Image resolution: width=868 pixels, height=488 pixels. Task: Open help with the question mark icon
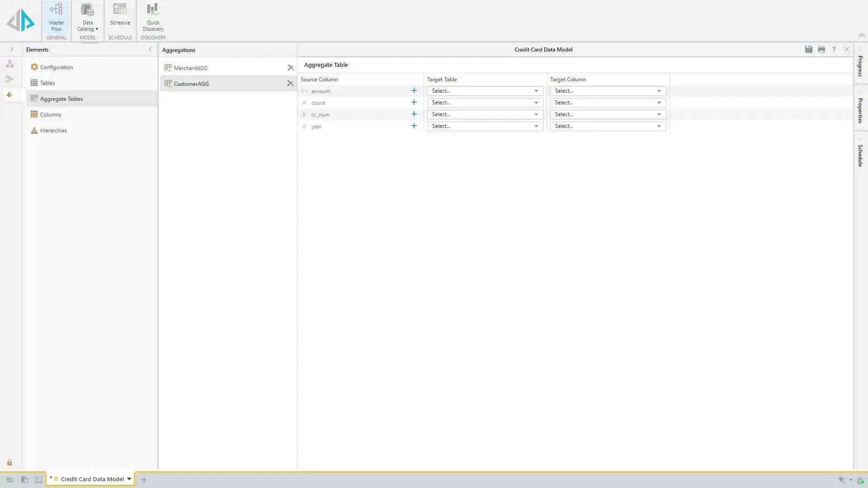[x=834, y=50]
